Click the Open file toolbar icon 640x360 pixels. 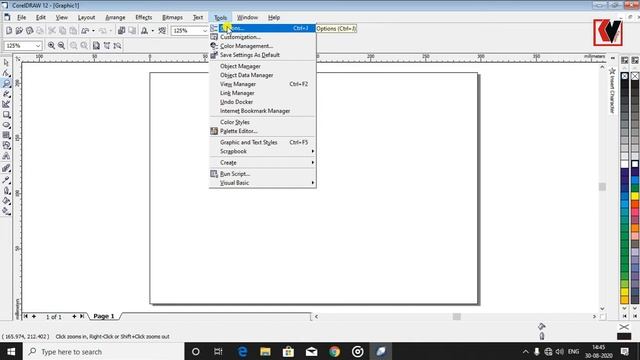(x=19, y=31)
